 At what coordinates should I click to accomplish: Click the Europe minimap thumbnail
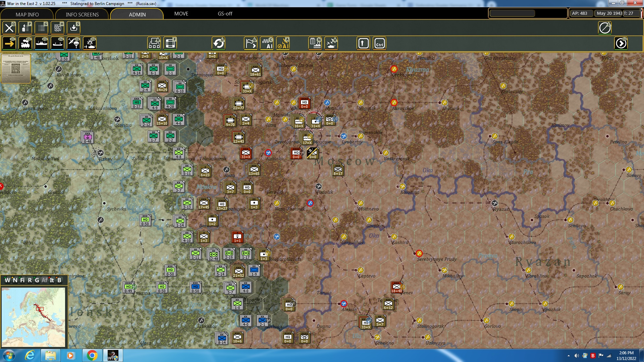[34, 317]
